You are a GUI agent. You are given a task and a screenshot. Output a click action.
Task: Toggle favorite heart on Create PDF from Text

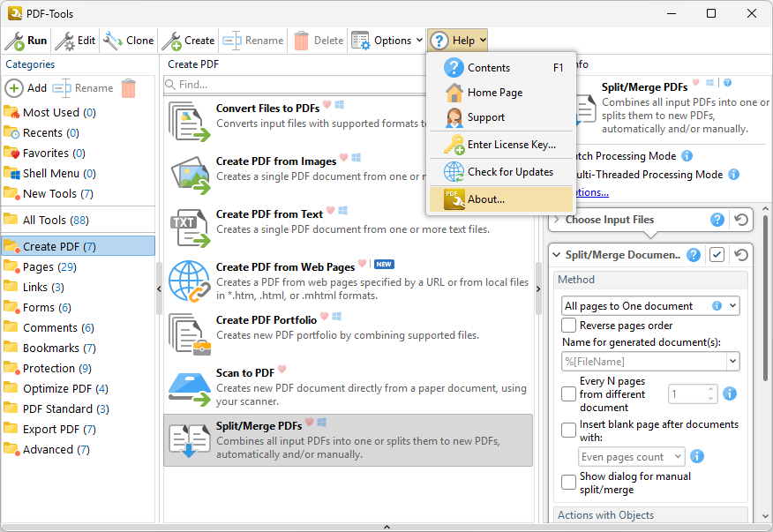331,210
